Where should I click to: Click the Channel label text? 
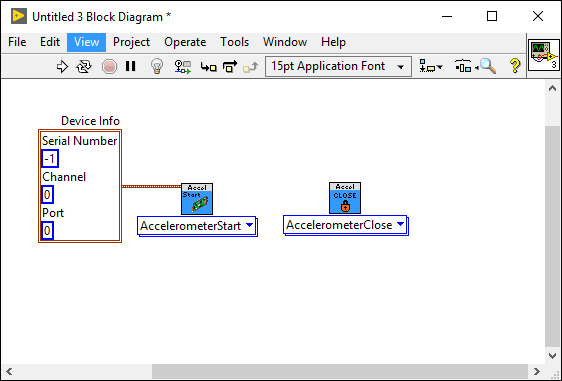64,177
